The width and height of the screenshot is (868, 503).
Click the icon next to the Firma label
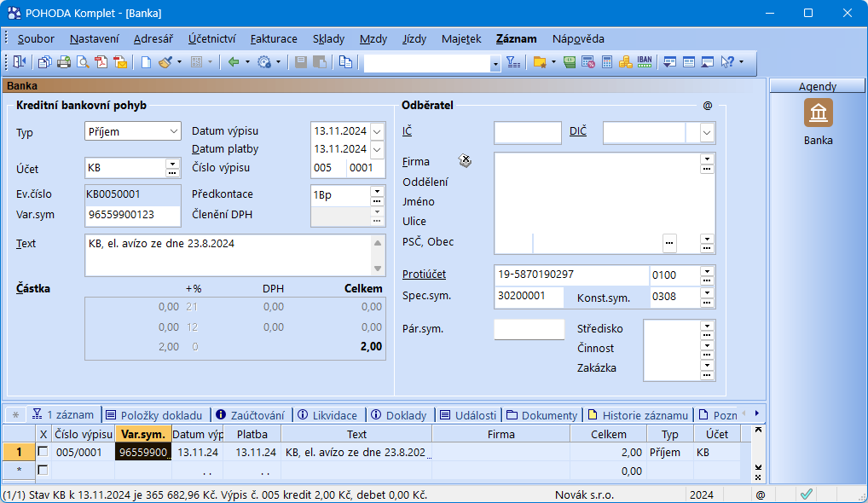465,161
